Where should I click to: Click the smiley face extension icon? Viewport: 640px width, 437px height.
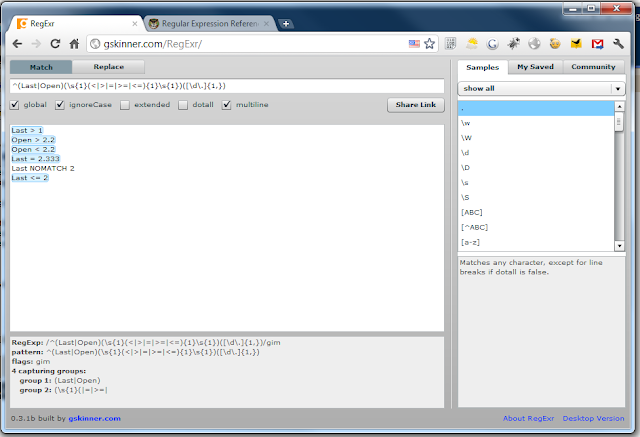[x=555, y=44]
